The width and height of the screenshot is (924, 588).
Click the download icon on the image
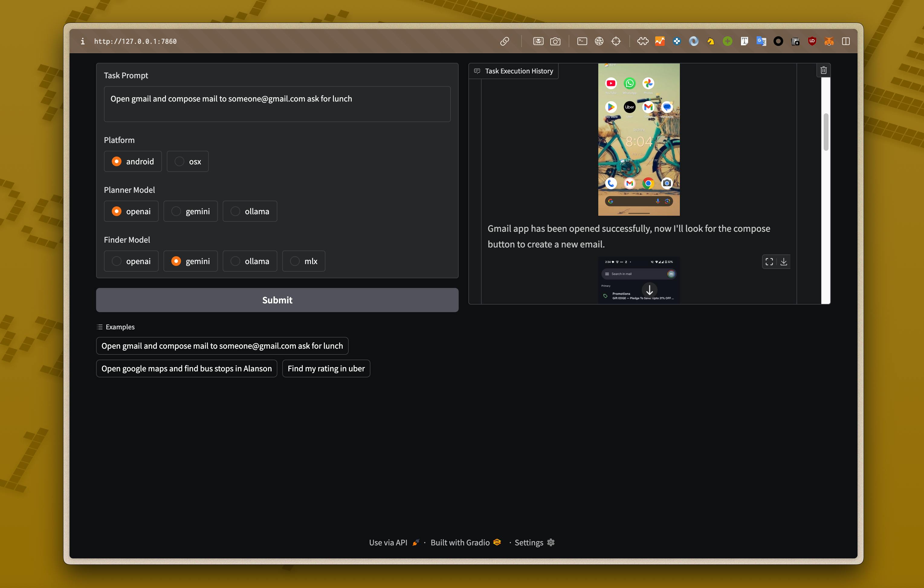click(783, 262)
